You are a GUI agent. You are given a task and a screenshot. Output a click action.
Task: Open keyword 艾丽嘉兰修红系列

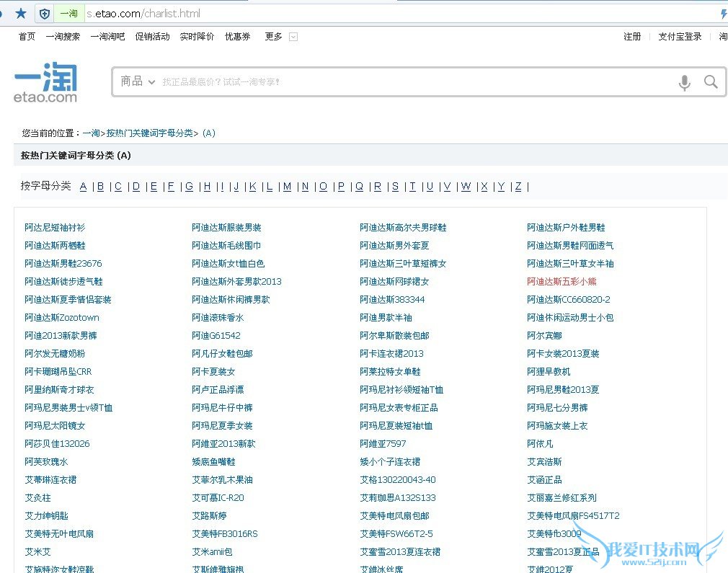[561, 498]
